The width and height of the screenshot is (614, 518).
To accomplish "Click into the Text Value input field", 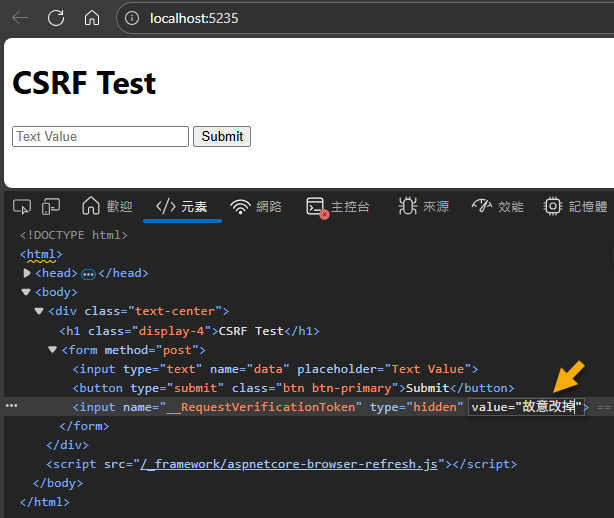I will 100,136.
